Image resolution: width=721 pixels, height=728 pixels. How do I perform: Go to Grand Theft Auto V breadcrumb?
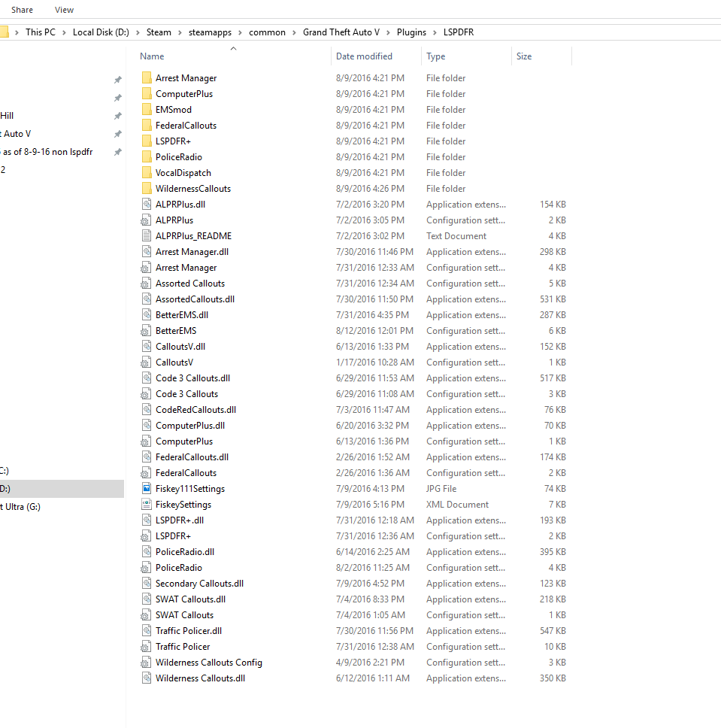point(341,32)
